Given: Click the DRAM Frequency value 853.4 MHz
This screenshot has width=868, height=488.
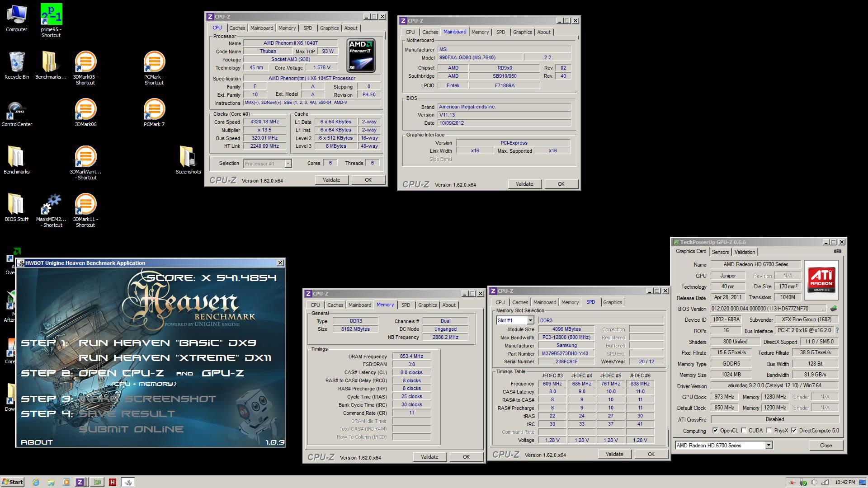Looking at the screenshot, I should click(x=411, y=357).
